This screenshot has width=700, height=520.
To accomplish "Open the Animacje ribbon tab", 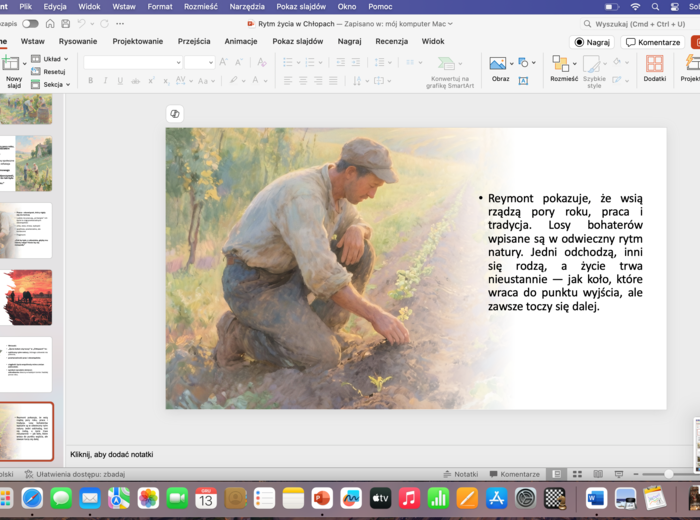I will [240, 42].
